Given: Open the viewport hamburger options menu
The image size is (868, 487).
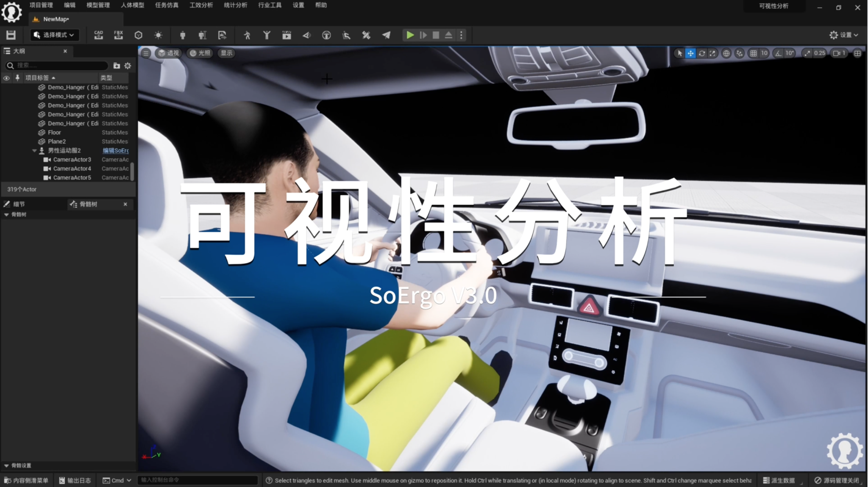Looking at the screenshot, I should (x=146, y=53).
